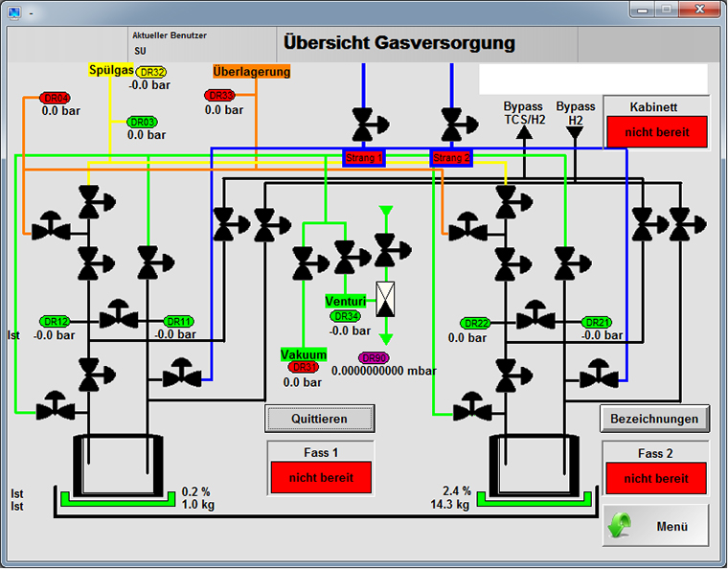The image size is (728, 569).
Task: Click pressure sensor DR12 badge
Action: (55, 321)
